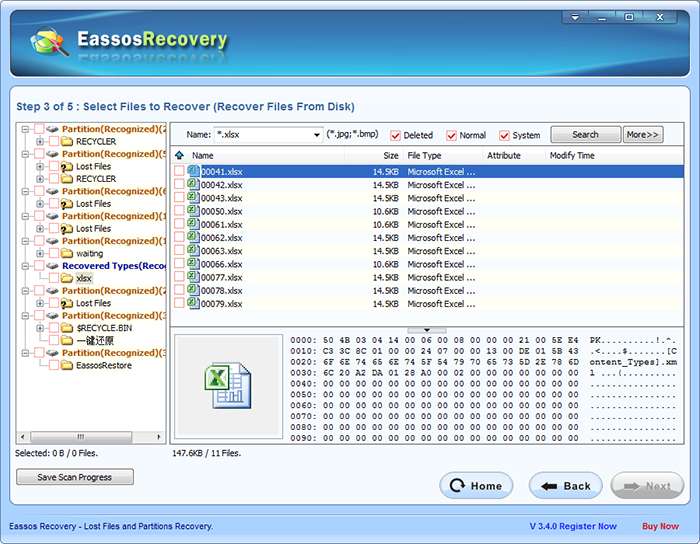Screen dimensions: 700x544
Task: Open the Name filter dropdown arrow
Action: coord(317,135)
